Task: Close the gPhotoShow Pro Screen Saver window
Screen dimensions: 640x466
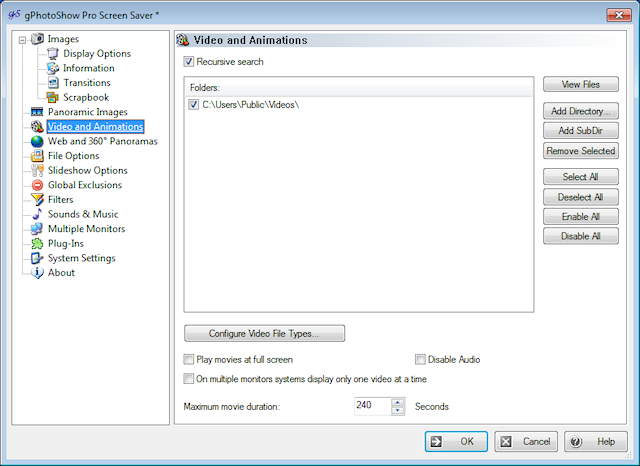Action: coord(619,15)
